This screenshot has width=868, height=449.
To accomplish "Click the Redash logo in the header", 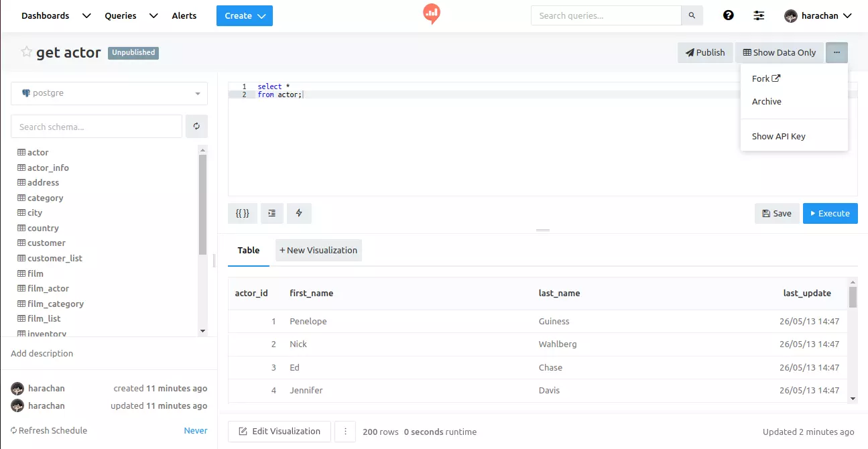I will pyautogui.click(x=431, y=13).
